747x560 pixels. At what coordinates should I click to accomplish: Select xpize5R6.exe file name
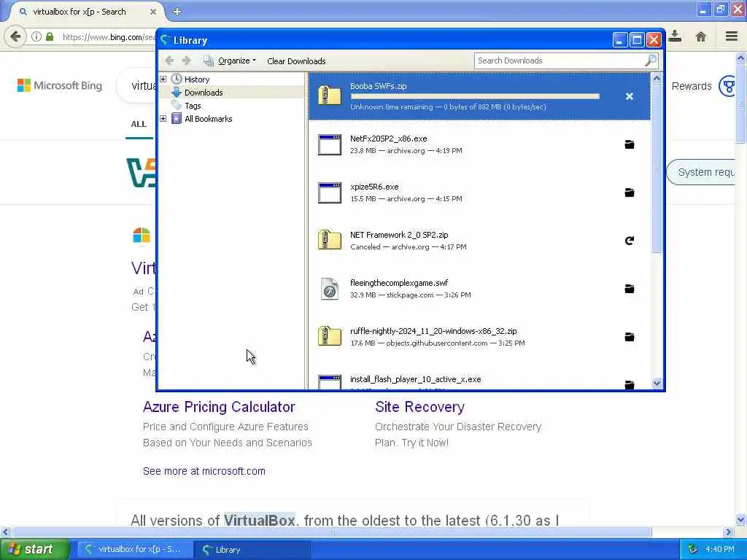click(x=374, y=187)
